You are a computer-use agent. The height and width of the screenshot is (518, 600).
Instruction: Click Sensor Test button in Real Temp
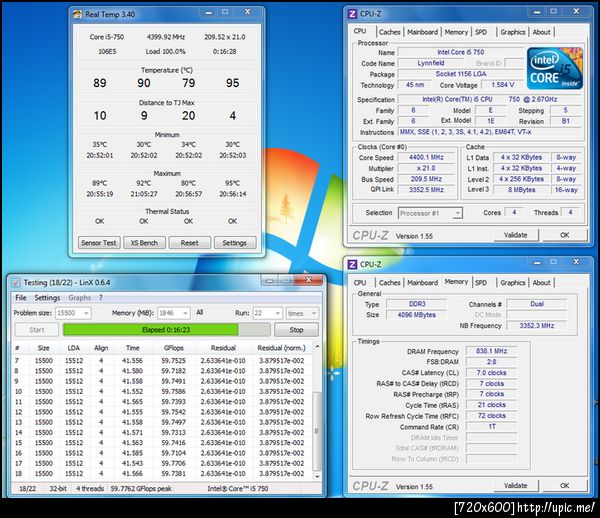point(99,243)
